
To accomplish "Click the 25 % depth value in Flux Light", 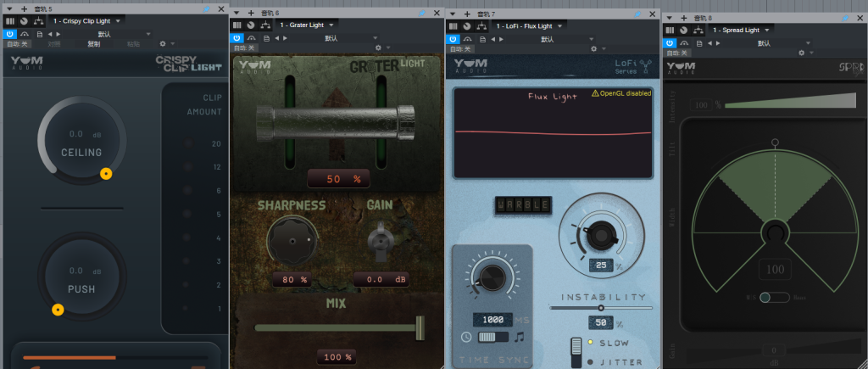I will [601, 266].
